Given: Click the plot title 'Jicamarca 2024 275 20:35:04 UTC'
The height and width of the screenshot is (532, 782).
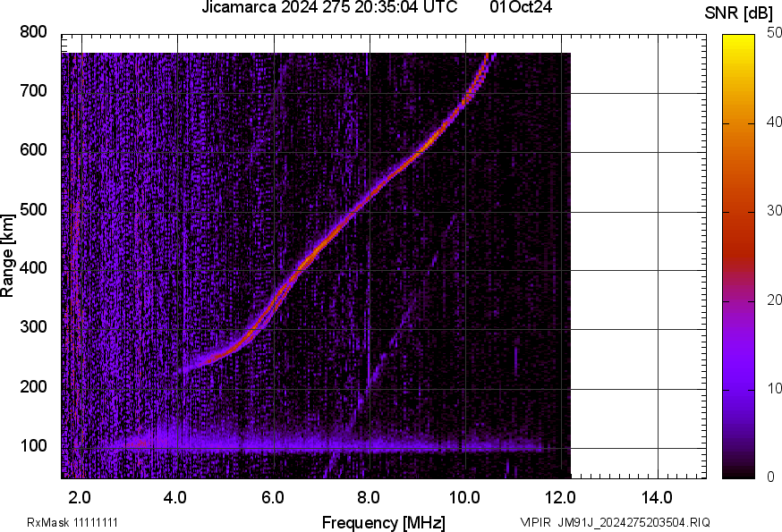Looking at the screenshot, I should click(329, 6).
